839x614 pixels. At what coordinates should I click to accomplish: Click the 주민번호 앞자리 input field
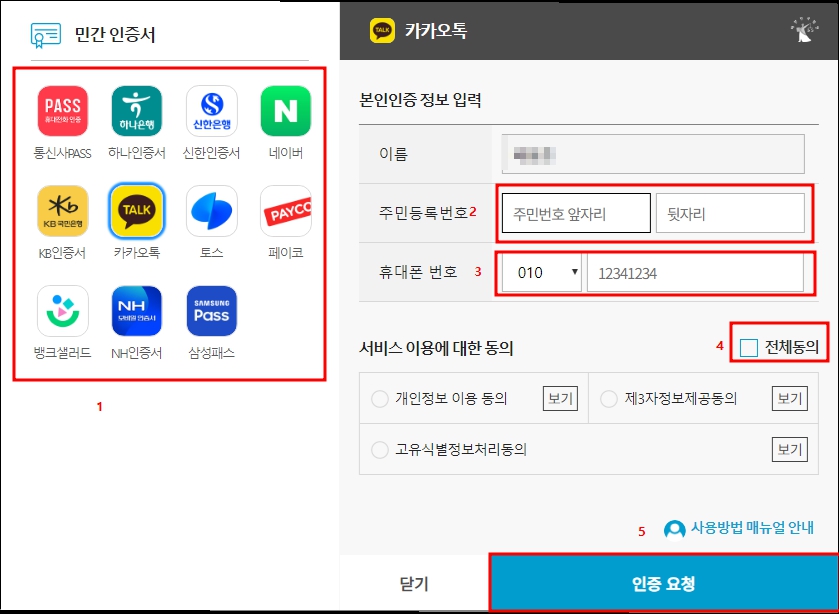[576, 213]
